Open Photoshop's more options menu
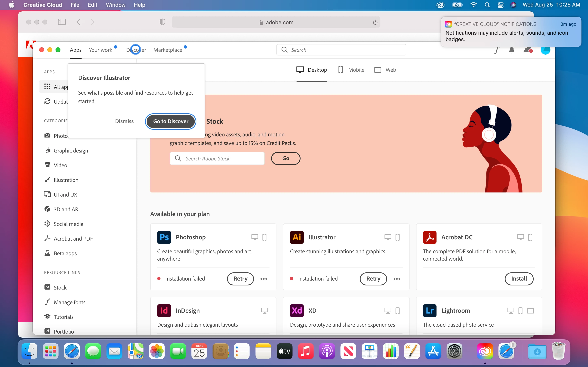The width and height of the screenshot is (588, 367). [x=264, y=279]
